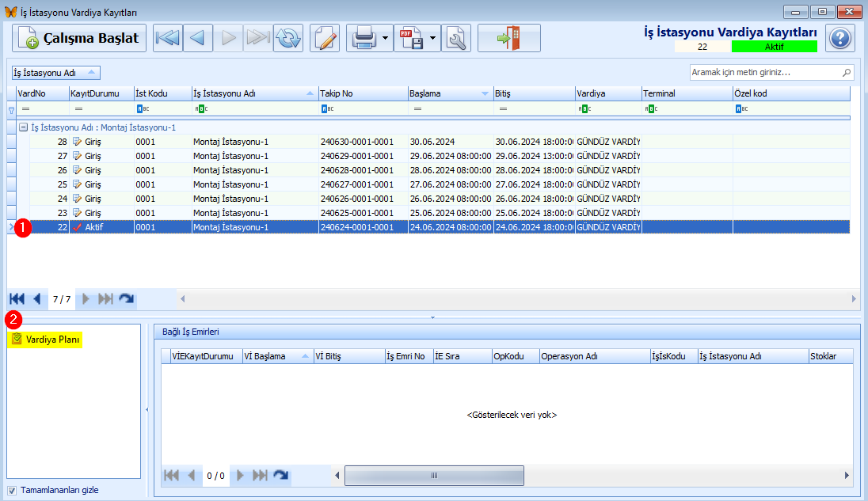
Task: Toggle the Tamamlananları gizle checkbox
Action: tap(12, 490)
